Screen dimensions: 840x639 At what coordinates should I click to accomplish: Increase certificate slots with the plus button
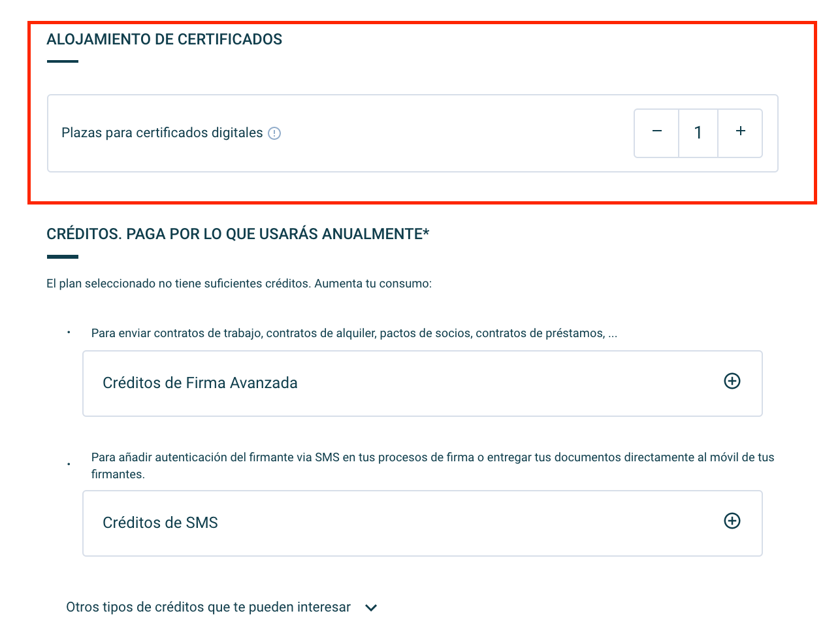coord(740,133)
